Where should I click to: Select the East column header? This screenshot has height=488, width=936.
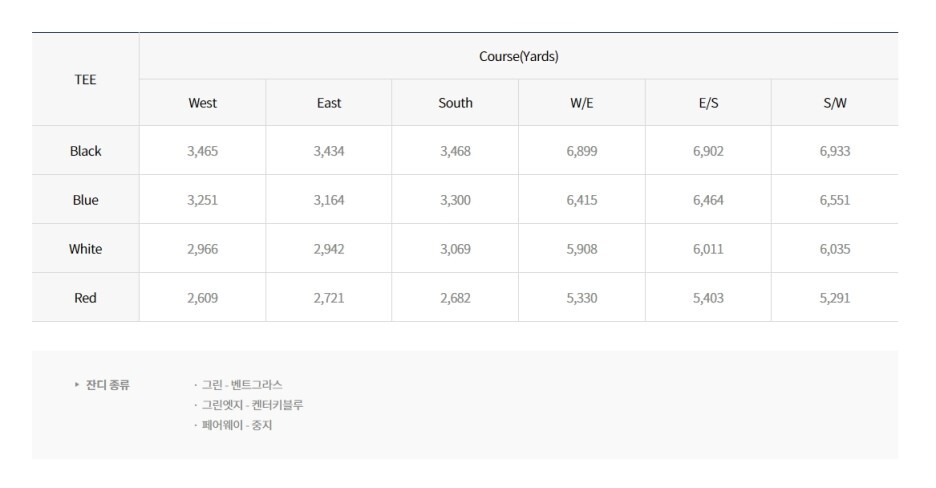(329, 103)
